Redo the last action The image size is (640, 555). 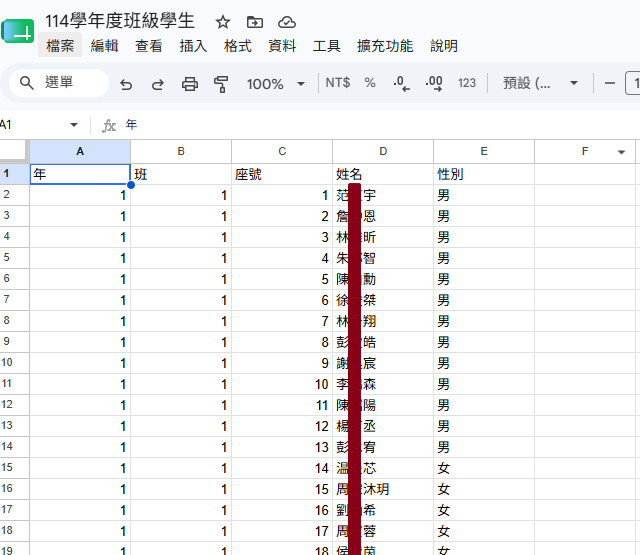[x=158, y=84]
